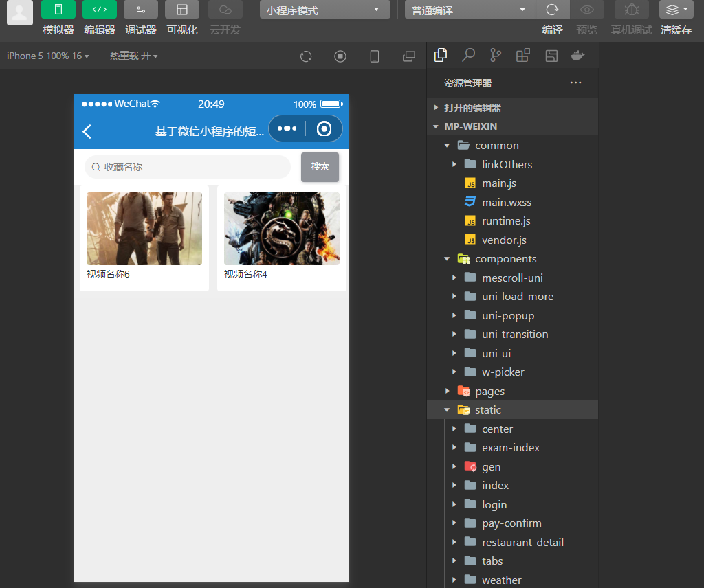Click the simulator stop icon
The width and height of the screenshot is (704, 588).
340,56
